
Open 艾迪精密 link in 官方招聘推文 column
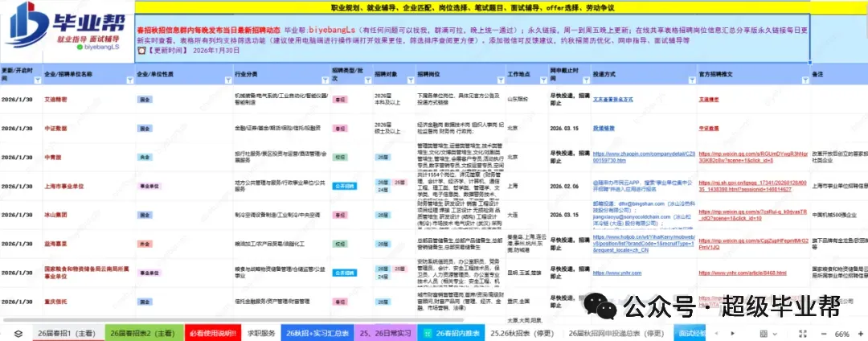pos(709,100)
